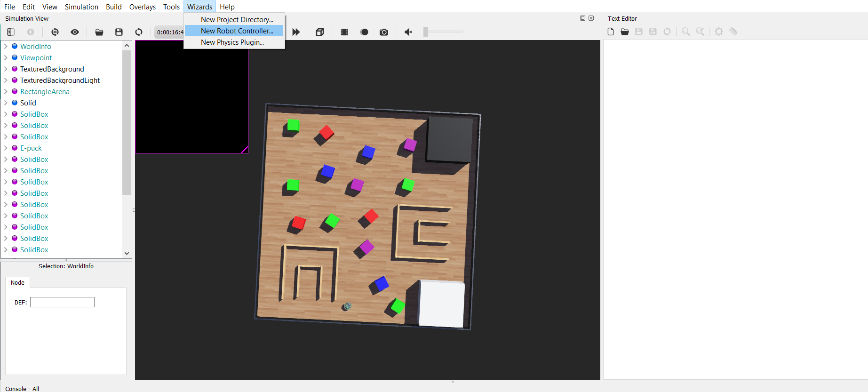This screenshot has height=392, width=868.
Task: Toggle 3D rendering cube icon
Action: tap(320, 32)
